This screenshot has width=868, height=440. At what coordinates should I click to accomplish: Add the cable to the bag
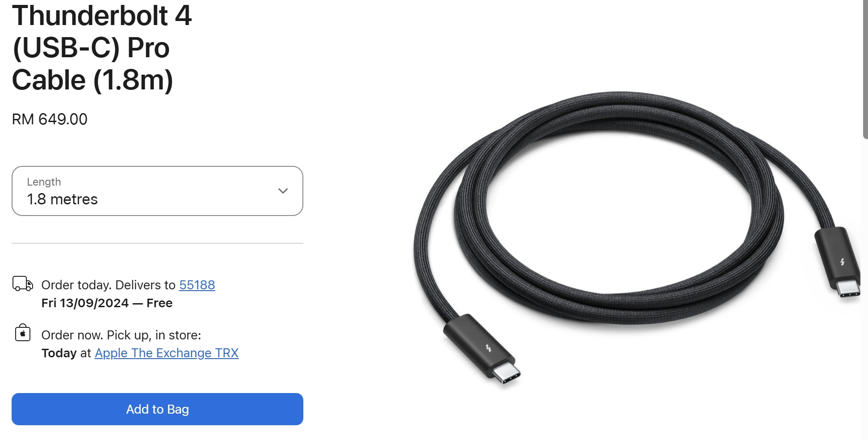157,409
